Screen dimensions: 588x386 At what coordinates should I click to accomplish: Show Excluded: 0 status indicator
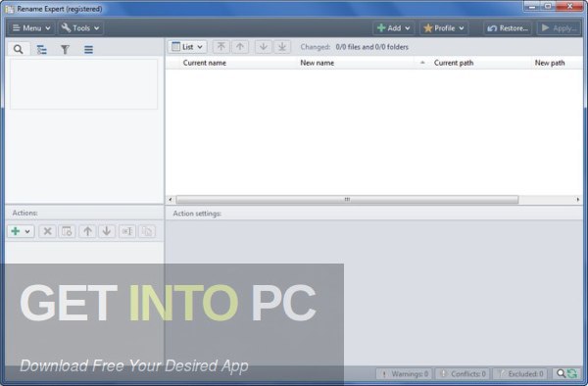520,373
